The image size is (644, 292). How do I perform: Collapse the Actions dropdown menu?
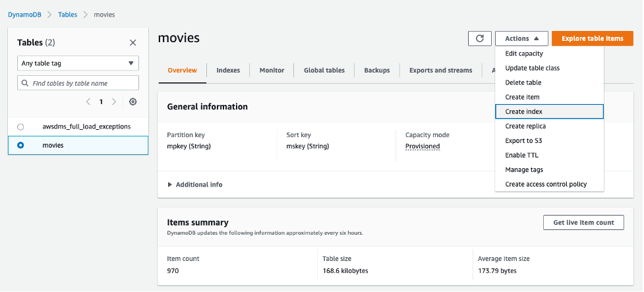(x=521, y=38)
